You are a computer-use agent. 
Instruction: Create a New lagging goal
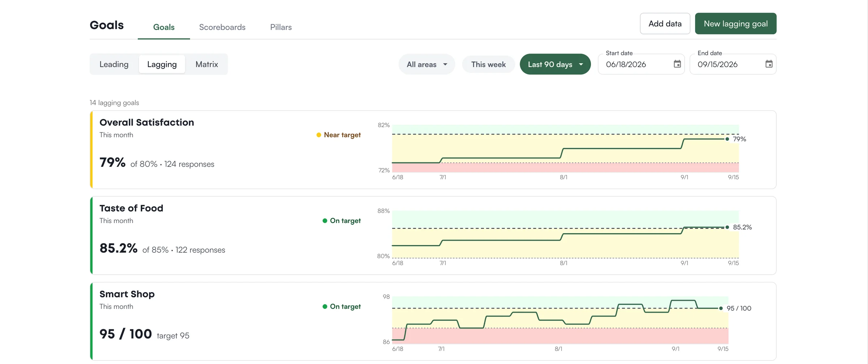click(x=736, y=23)
